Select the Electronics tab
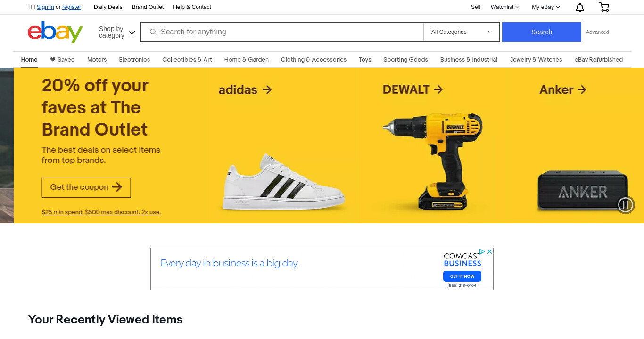644x339 pixels. [x=134, y=60]
